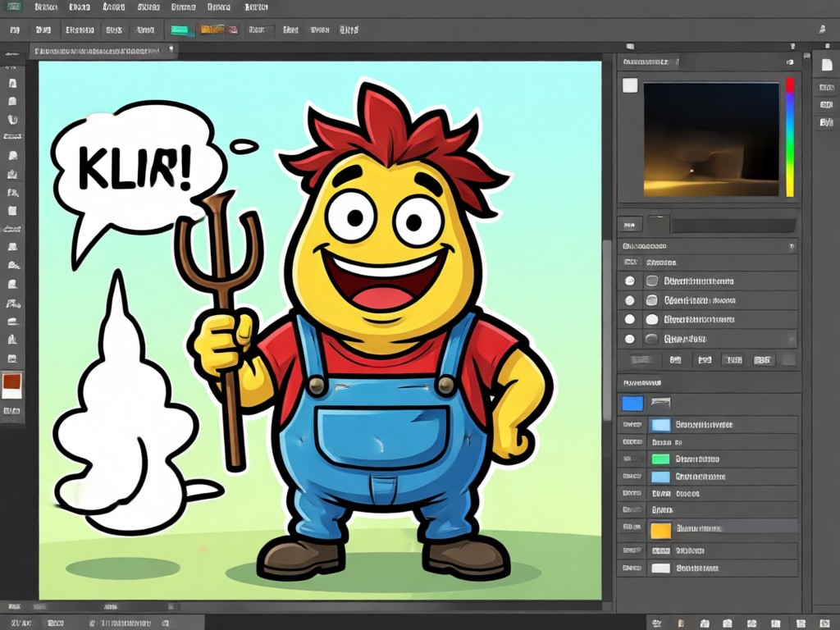The height and width of the screenshot is (630, 840).
Task: Open the color picker panel's options menu
Action: [x=790, y=62]
